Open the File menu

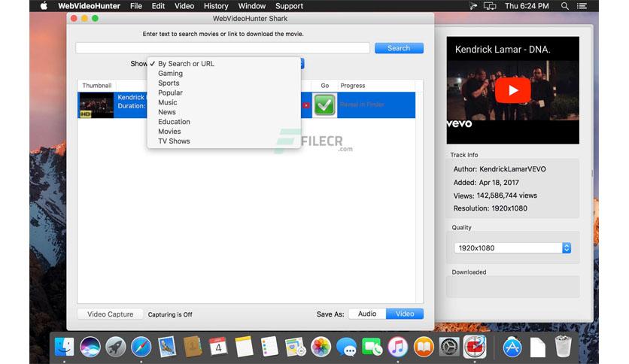(x=136, y=6)
